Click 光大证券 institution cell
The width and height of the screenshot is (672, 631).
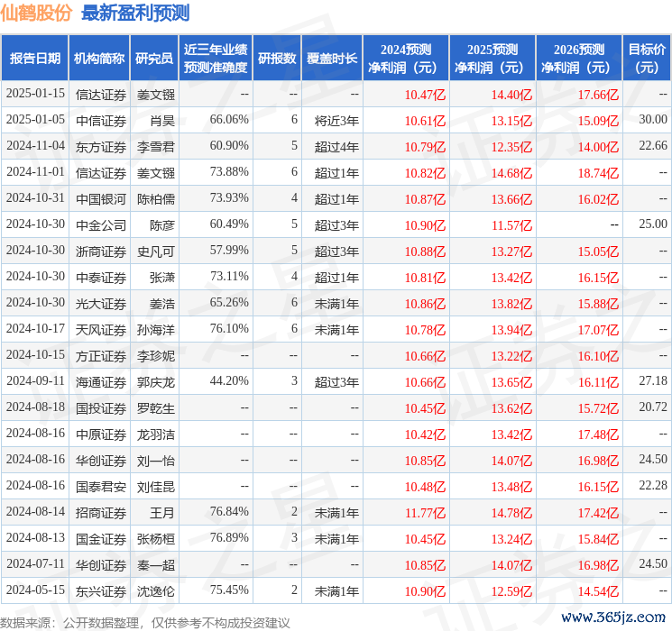pos(101,304)
